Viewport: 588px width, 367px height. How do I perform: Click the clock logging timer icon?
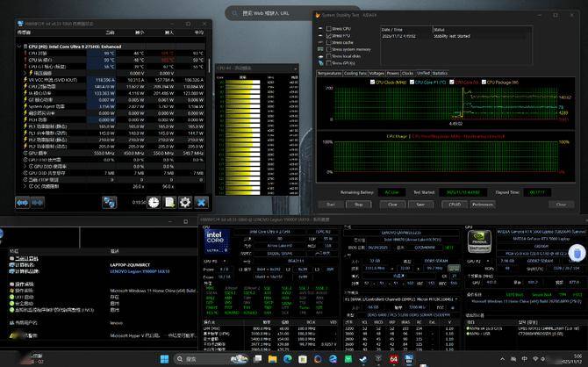[154, 202]
